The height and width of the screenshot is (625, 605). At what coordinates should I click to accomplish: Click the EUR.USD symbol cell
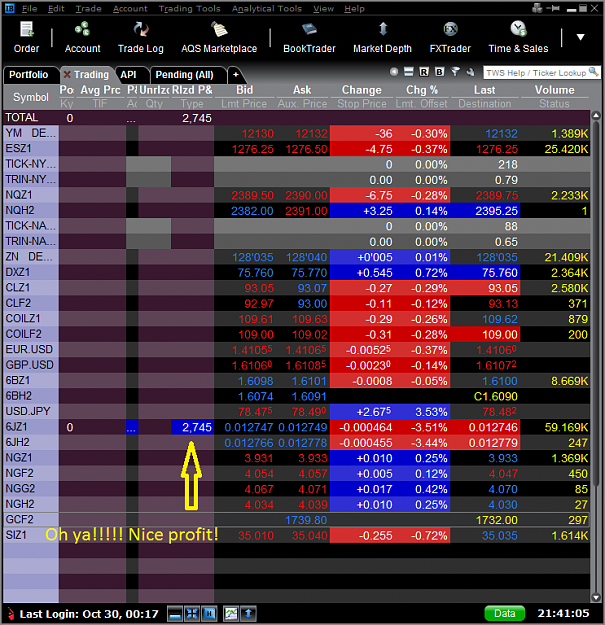point(31,350)
